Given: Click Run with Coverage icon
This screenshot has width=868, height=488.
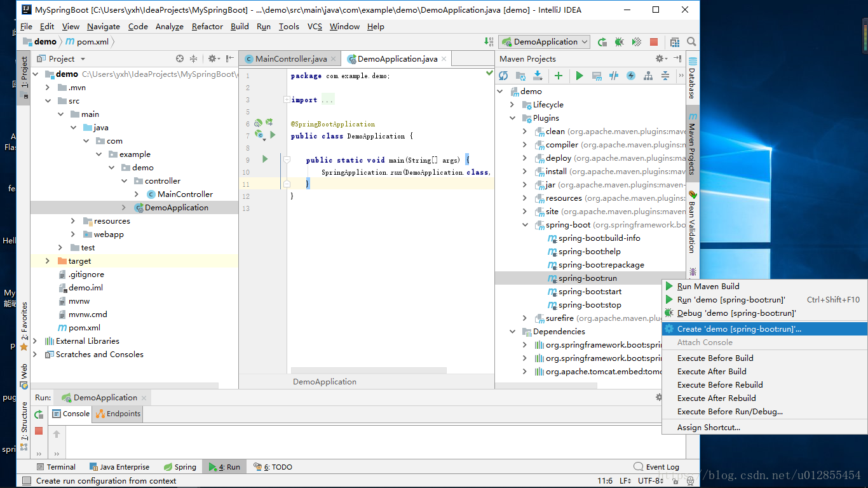Looking at the screenshot, I should coord(636,42).
